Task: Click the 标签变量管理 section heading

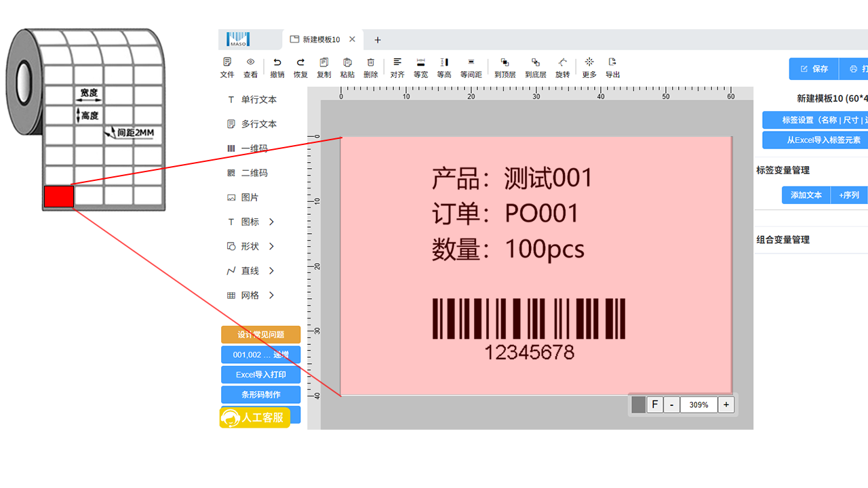Action: [783, 170]
